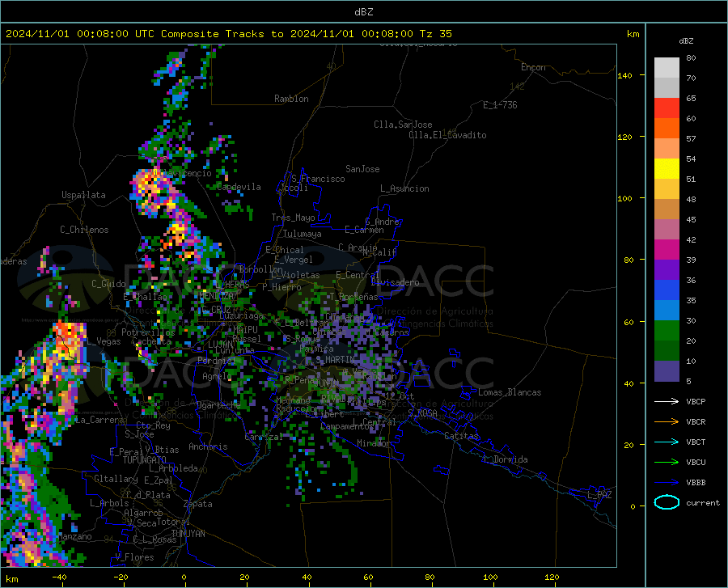728x588 pixels.
Task: Click the 'Zapata' label on map
Action: coord(198,504)
